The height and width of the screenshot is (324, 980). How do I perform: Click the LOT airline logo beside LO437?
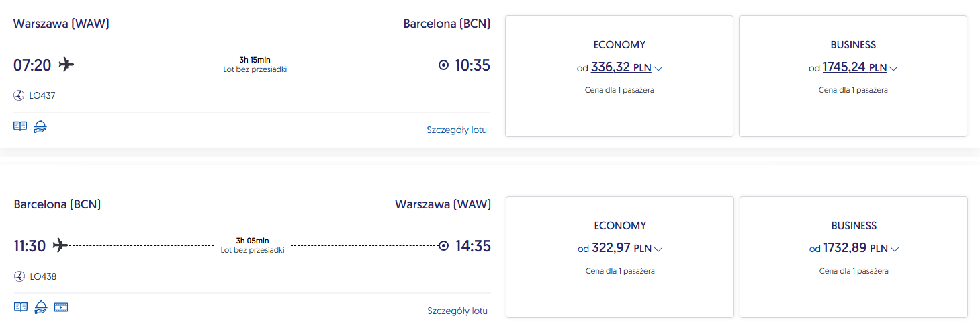19,95
